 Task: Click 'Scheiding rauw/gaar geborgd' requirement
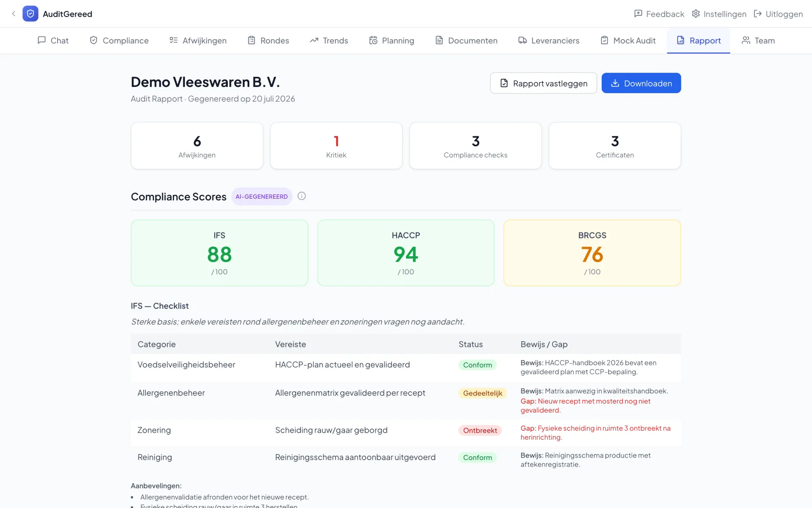(331, 430)
